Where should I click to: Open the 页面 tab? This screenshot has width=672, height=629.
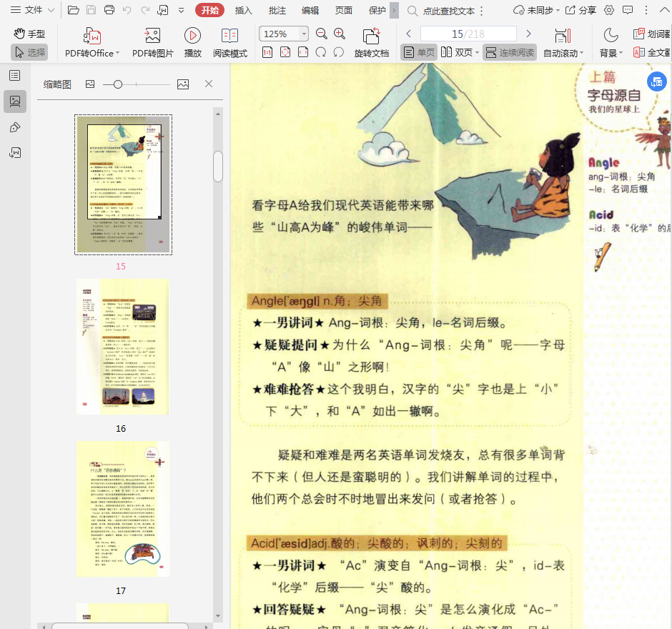(343, 10)
